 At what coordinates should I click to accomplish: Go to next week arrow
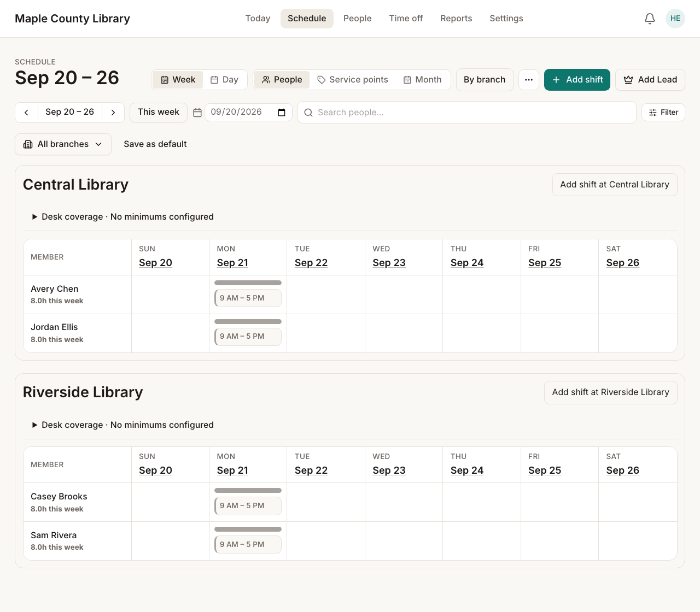click(113, 113)
